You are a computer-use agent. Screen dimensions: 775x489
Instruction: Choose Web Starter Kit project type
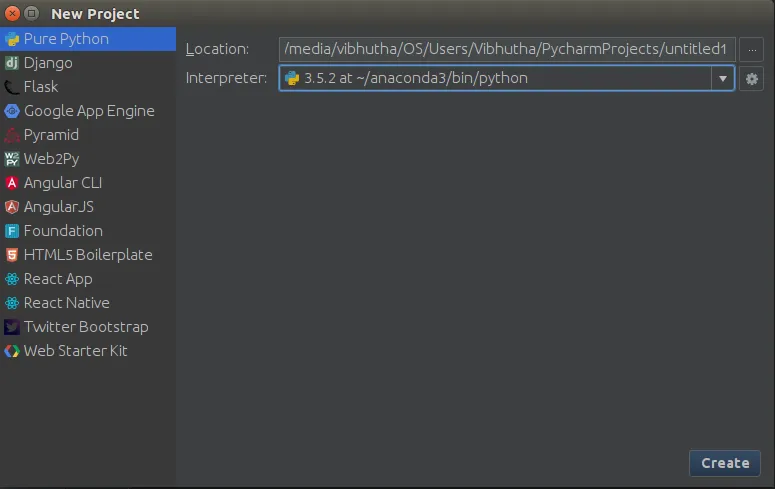88,351
